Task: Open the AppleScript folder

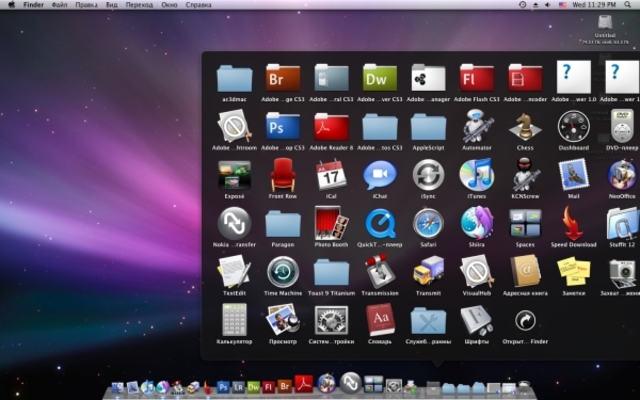Action: [x=428, y=127]
